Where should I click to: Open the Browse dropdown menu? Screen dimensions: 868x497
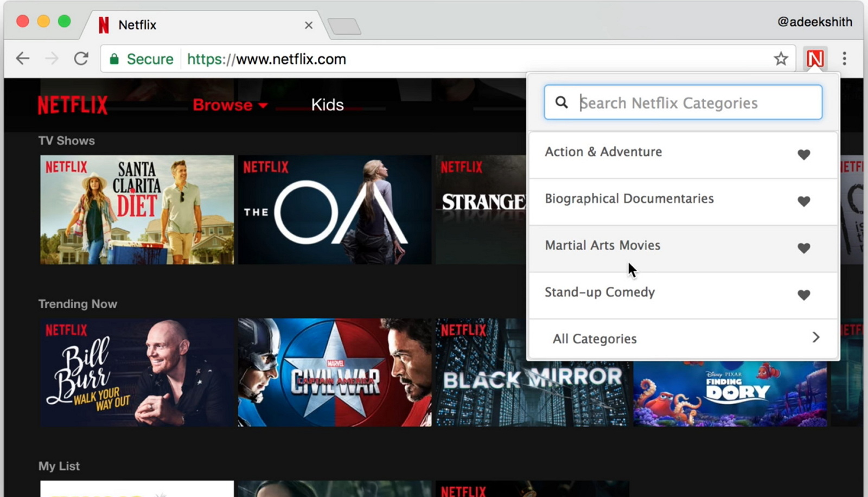[x=230, y=105]
